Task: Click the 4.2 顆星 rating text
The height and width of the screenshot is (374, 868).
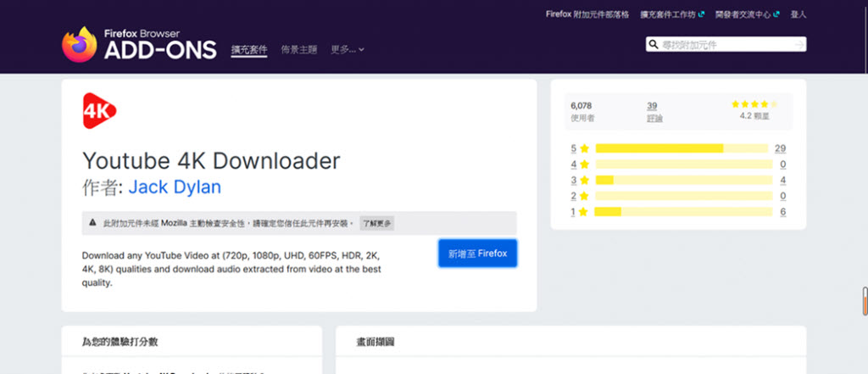Action: point(754,117)
